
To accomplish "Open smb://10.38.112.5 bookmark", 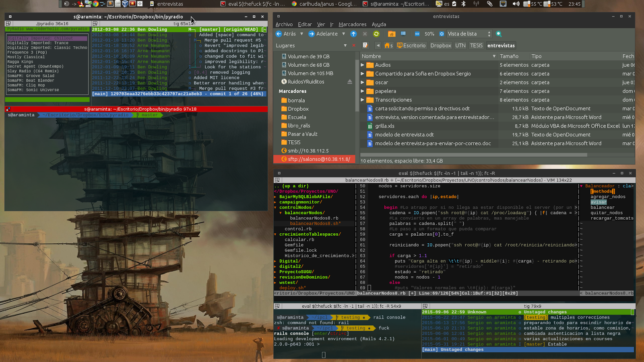I will tap(308, 151).
